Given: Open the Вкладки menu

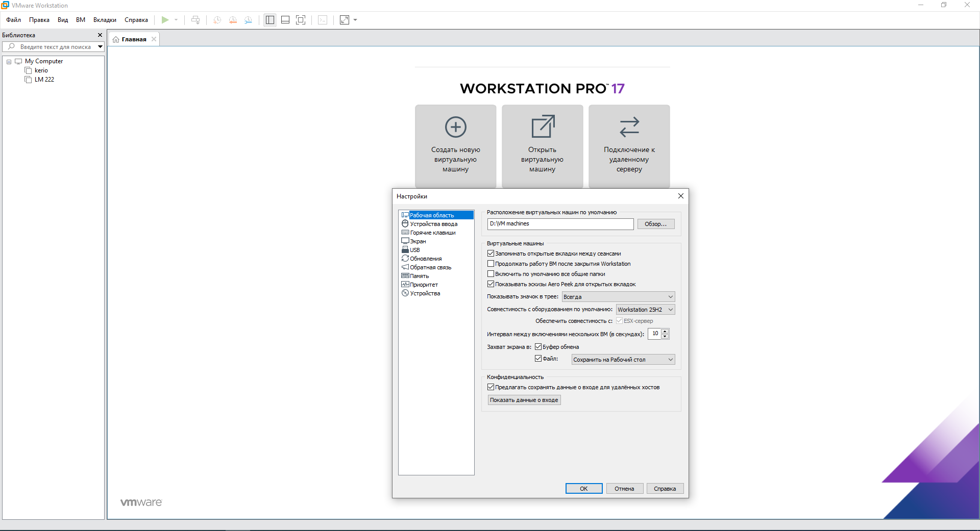Looking at the screenshot, I should pyautogui.click(x=105, y=20).
